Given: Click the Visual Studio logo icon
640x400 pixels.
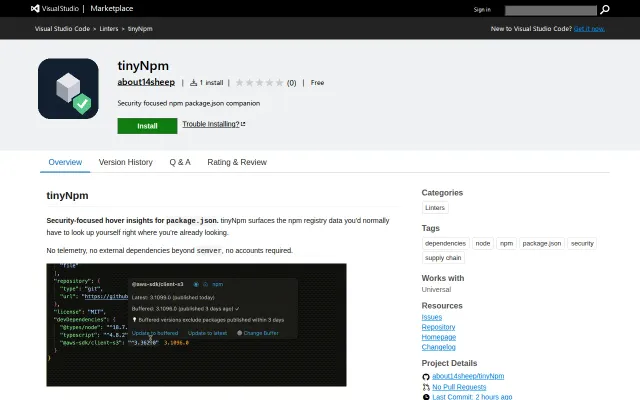Looking at the screenshot, I should (x=35, y=9).
